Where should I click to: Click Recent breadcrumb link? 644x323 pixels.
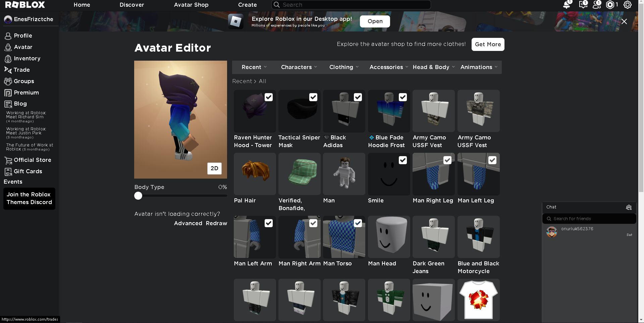coord(242,81)
